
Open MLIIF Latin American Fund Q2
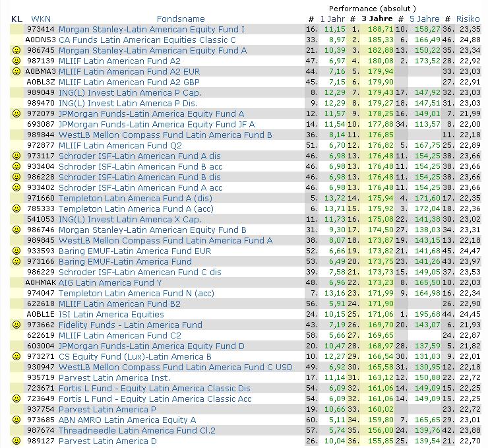pyautogui.click(x=120, y=145)
